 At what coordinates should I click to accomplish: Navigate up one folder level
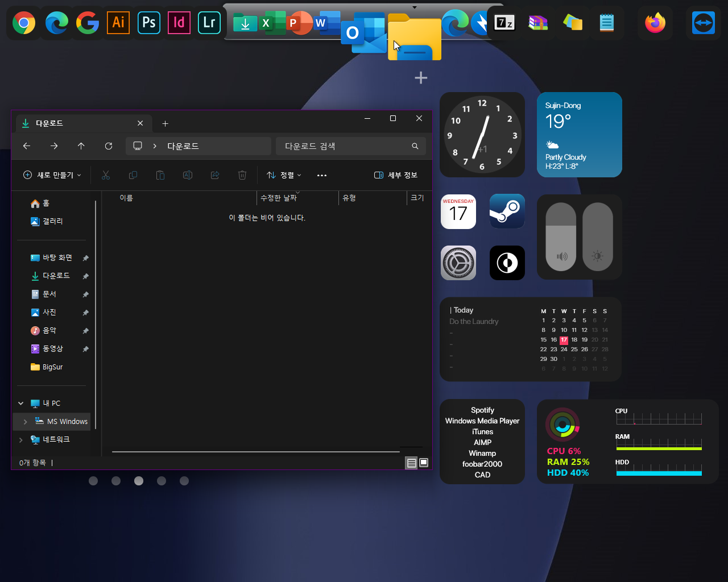click(81, 146)
